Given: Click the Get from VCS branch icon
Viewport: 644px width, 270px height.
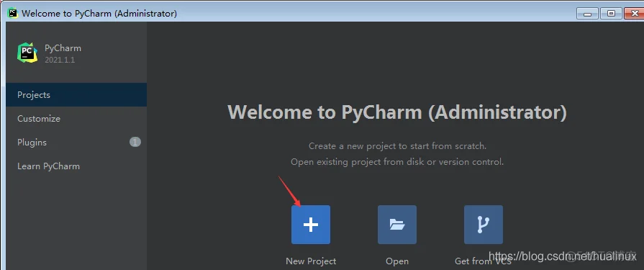Looking at the screenshot, I should (484, 225).
